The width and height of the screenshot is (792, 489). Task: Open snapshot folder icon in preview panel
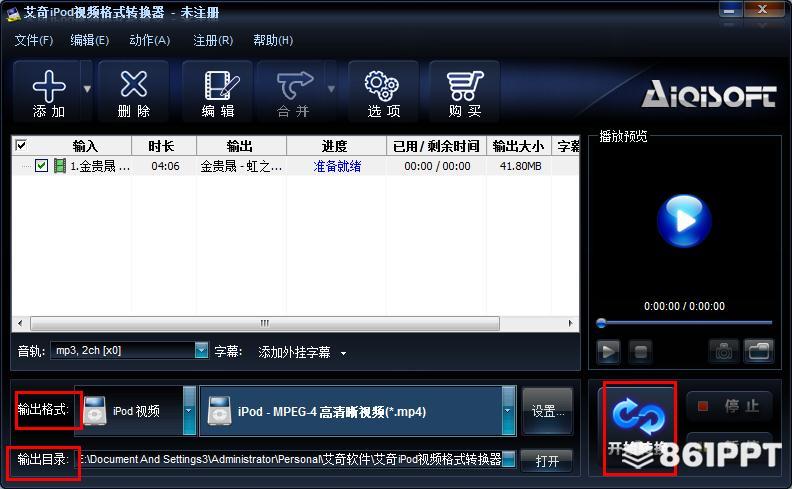click(759, 351)
